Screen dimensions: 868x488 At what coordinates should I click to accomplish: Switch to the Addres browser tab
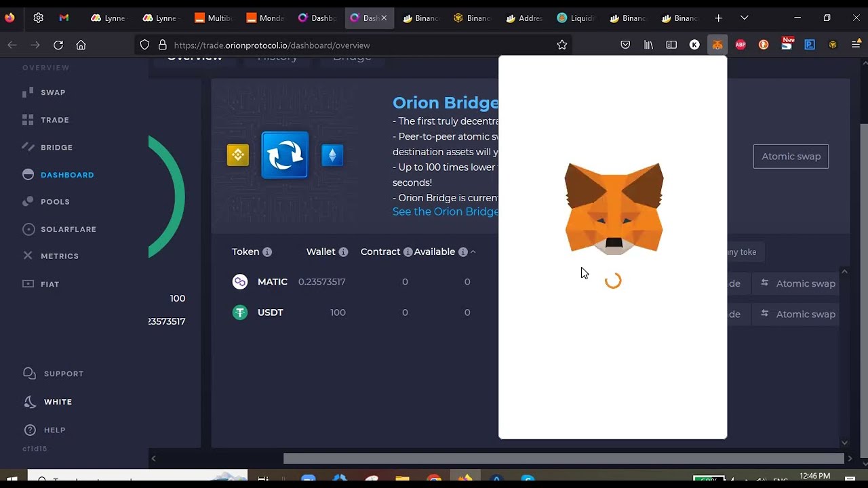(x=524, y=18)
